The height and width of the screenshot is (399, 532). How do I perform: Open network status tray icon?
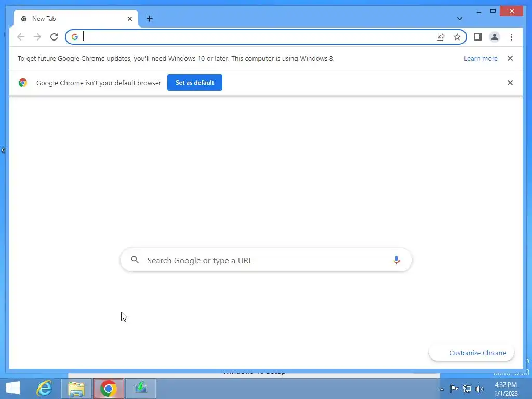[x=467, y=389]
